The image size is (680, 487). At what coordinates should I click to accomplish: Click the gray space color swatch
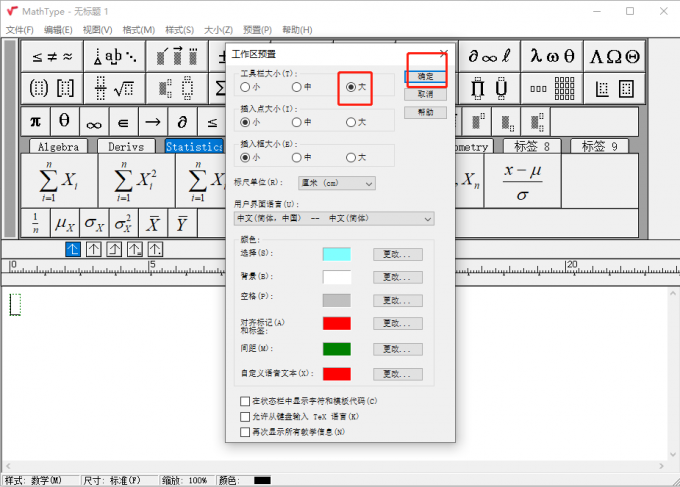(x=337, y=300)
